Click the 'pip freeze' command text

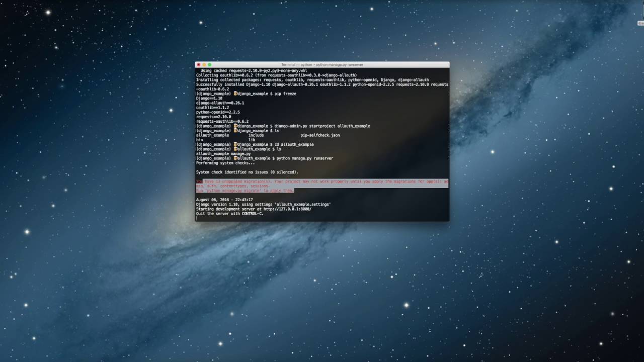(x=285, y=94)
